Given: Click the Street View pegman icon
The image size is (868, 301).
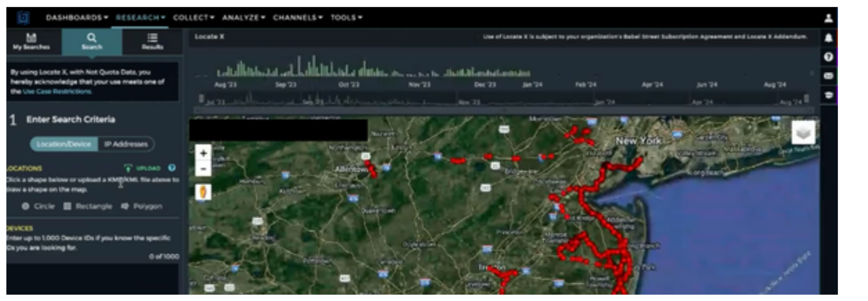Looking at the screenshot, I should point(203,192).
